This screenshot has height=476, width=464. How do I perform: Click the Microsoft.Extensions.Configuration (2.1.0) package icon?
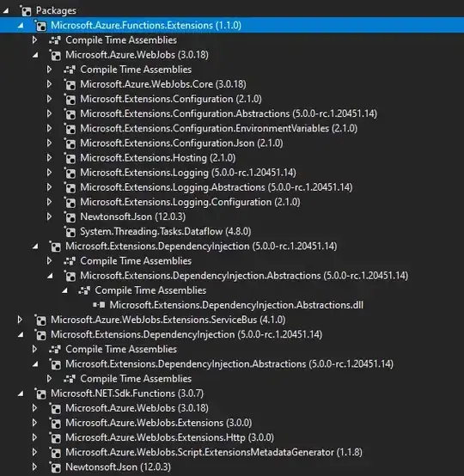pyautogui.click(x=70, y=100)
